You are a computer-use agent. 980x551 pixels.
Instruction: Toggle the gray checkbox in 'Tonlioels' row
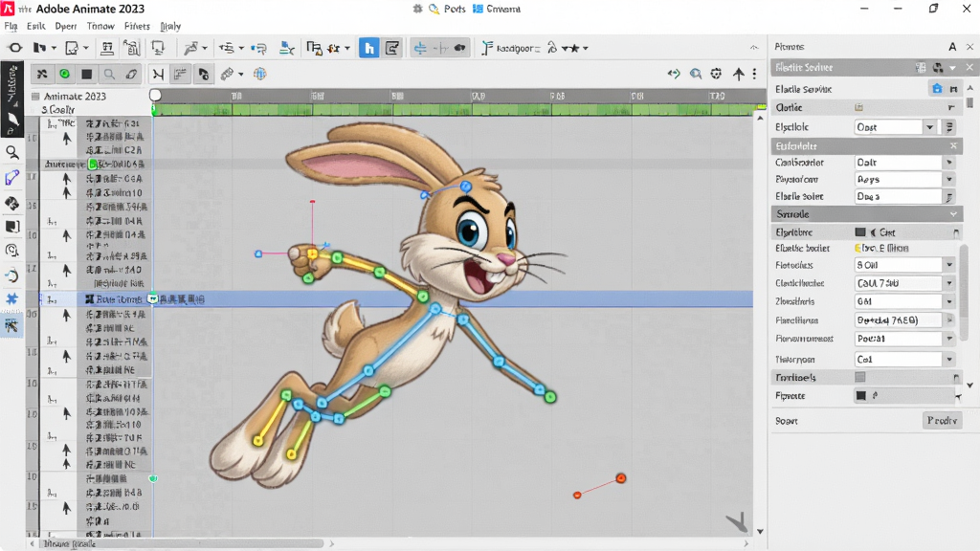[x=860, y=377]
